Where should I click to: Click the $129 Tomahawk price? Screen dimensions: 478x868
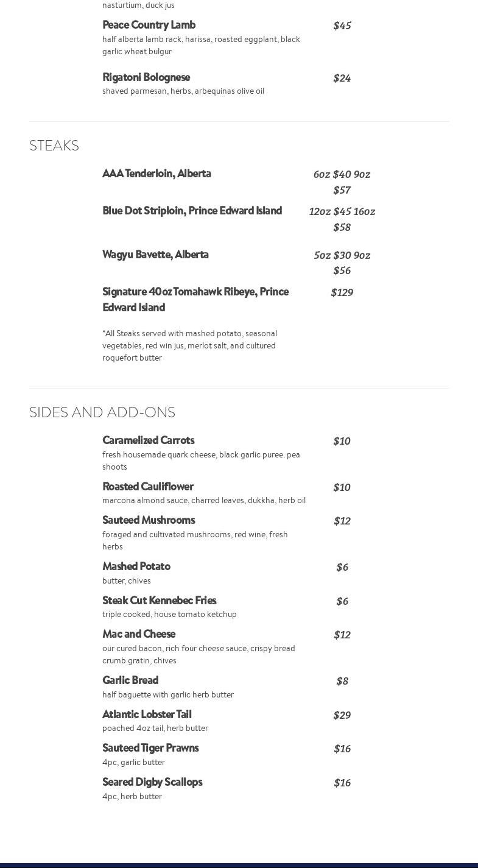pyautogui.click(x=342, y=292)
